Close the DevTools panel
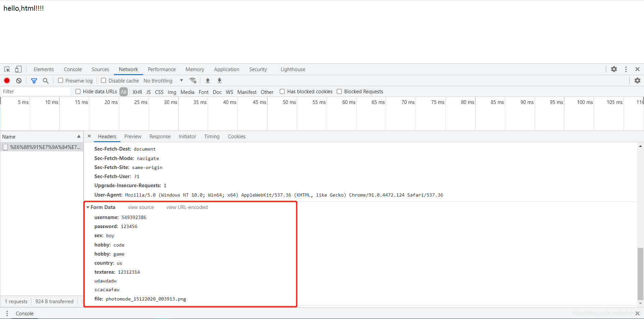 pos(637,69)
